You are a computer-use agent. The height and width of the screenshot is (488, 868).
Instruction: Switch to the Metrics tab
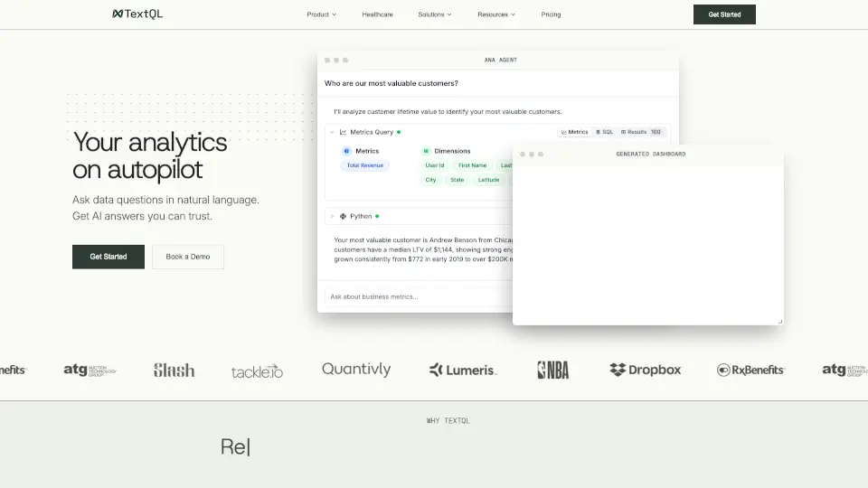pos(575,132)
